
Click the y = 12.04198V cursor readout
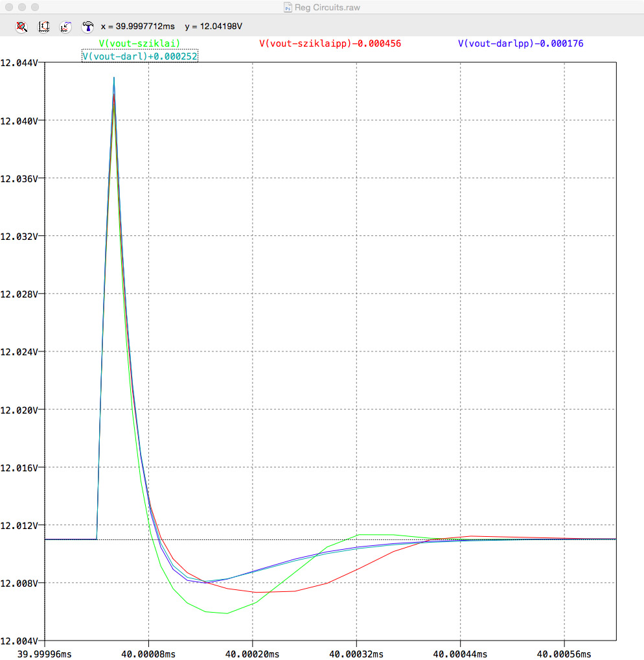click(x=213, y=26)
